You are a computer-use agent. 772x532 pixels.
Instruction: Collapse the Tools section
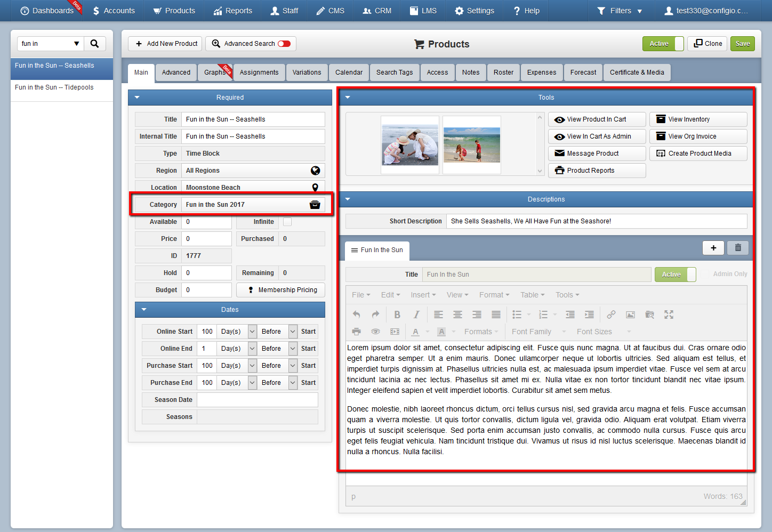point(348,98)
